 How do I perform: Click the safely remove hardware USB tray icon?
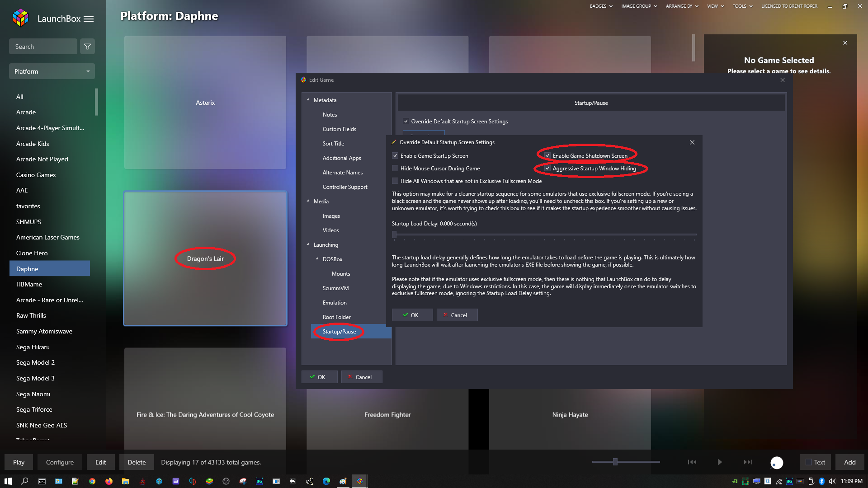[811, 481]
